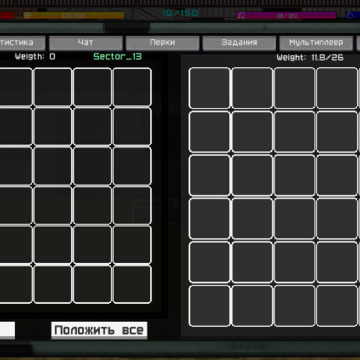Image resolution: width=360 pixels, height=360 pixels.
Task: Click the Положить все button
Action: pos(99,330)
